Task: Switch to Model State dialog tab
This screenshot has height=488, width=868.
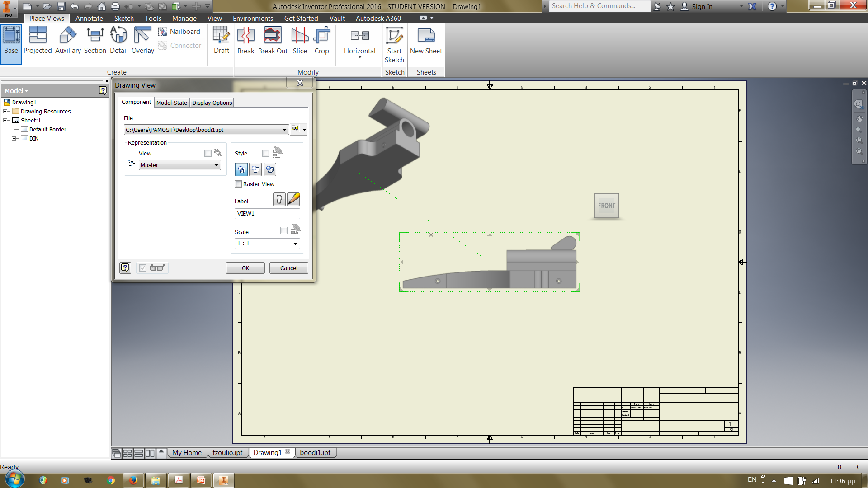Action: click(x=172, y=103)
